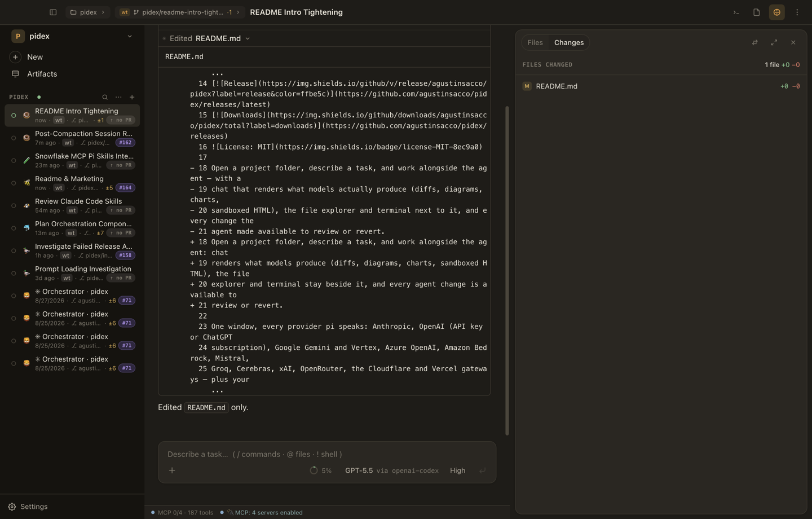Switch to the Files tab
Viewport: 812px width, 519px height.
click(535, 43)
